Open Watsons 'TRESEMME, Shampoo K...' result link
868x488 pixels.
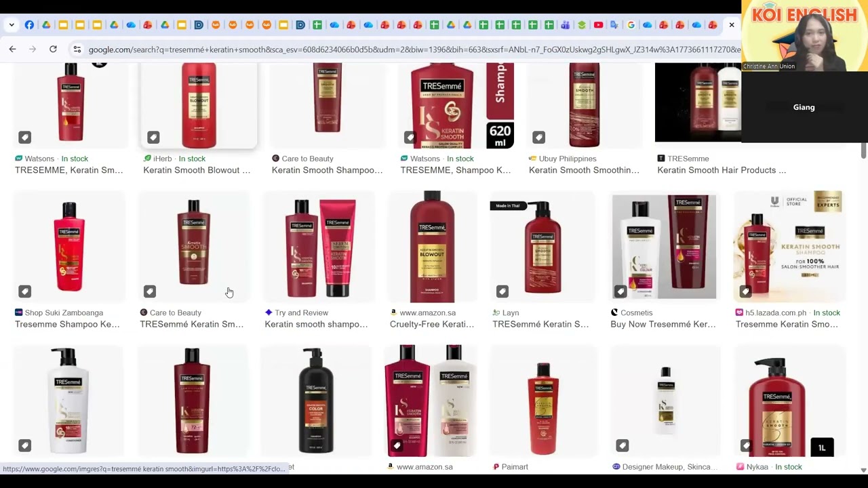point(456,170)
